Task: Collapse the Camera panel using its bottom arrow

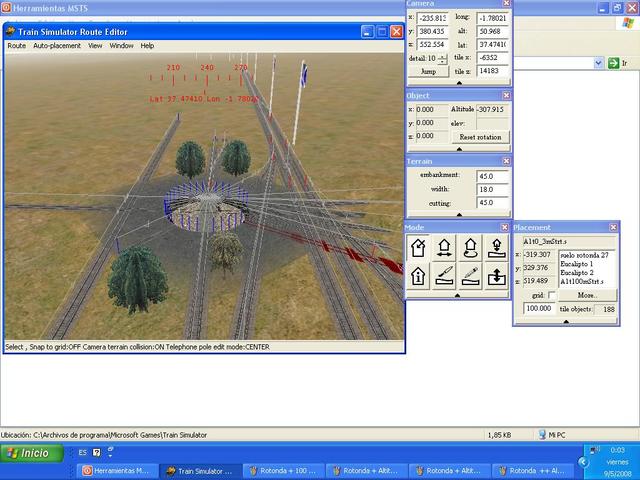Action: pos(458,83)
